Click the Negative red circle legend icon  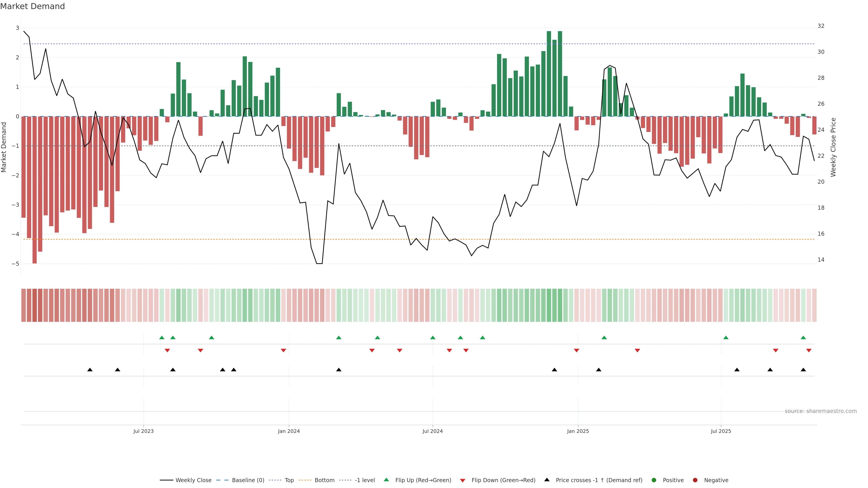(695, 480)
